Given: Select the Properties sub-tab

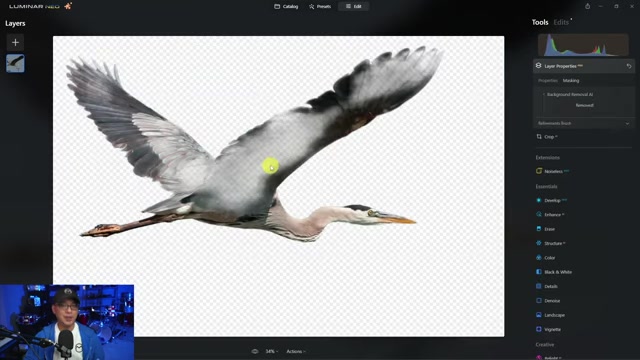Looking at the screenshot, I should [x=548, y=81].
